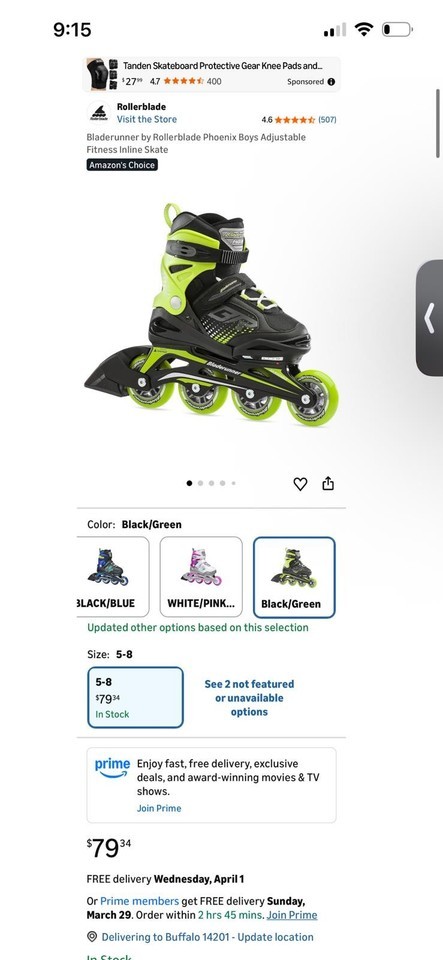Go to second image carousel dot

point(200,483)
